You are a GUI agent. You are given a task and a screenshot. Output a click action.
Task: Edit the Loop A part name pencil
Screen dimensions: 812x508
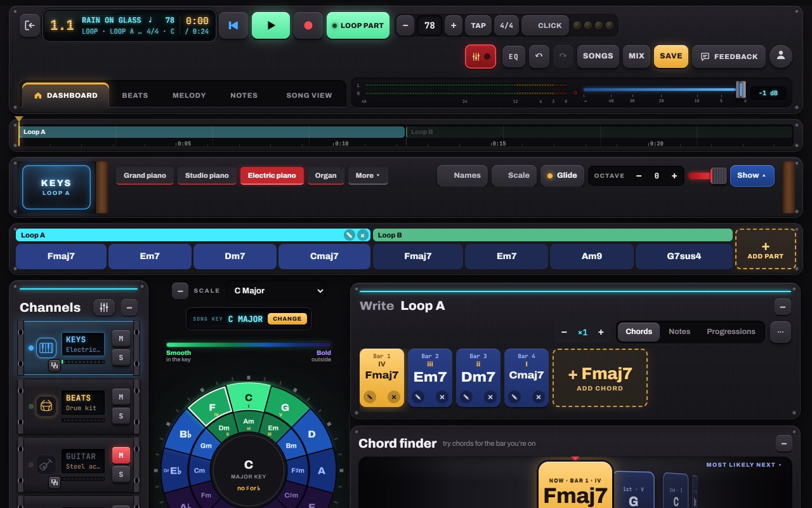pos(349,235)
